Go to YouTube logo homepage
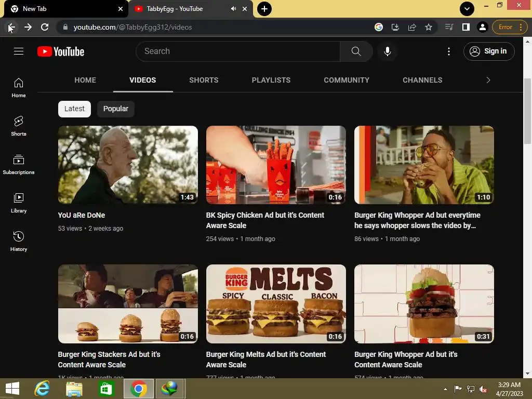The height and width of the screenshot is (399, 532). (x=61, y=51)
